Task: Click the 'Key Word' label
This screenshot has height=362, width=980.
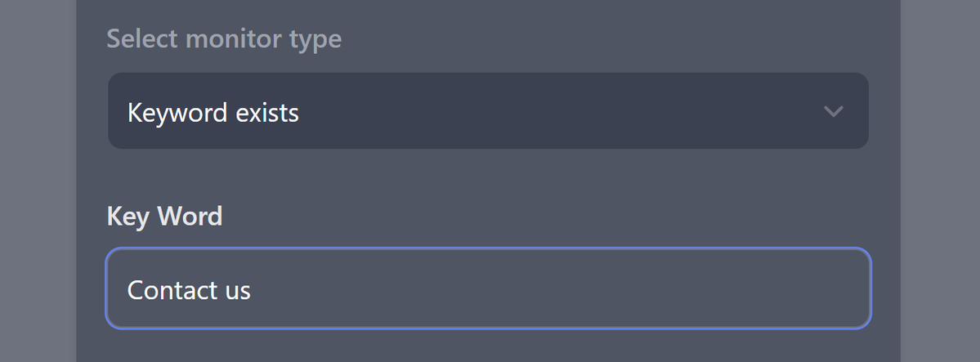Action: point(165,217)
